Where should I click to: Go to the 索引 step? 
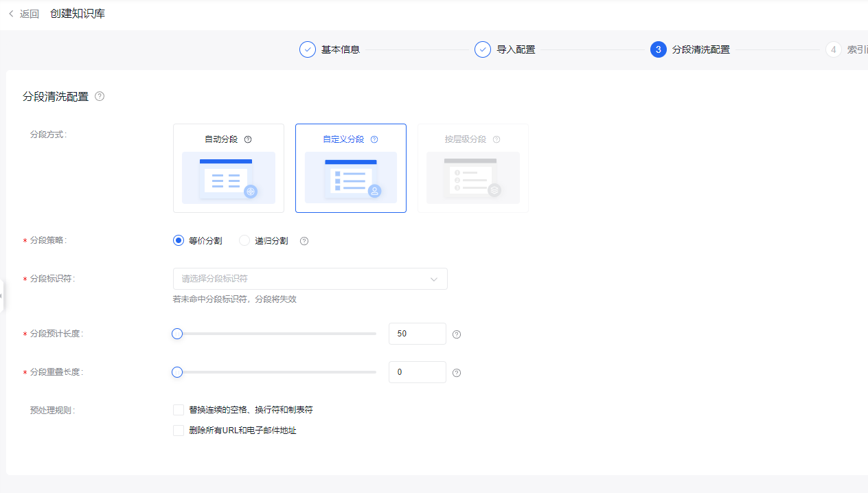834,49
